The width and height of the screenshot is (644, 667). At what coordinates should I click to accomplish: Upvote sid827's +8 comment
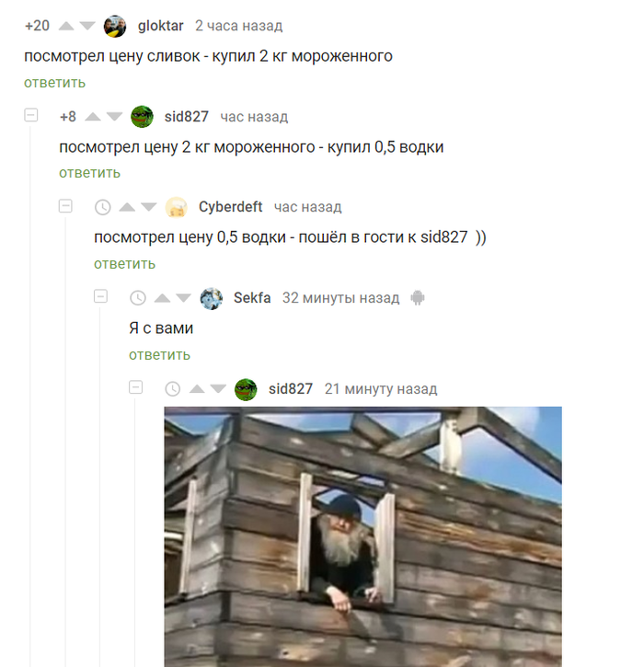pos(93,117)
